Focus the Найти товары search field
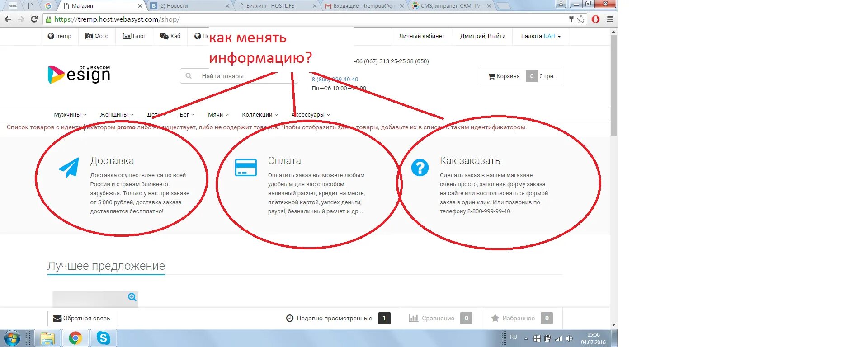Screen dimensions: 868x347 [239, 76]
